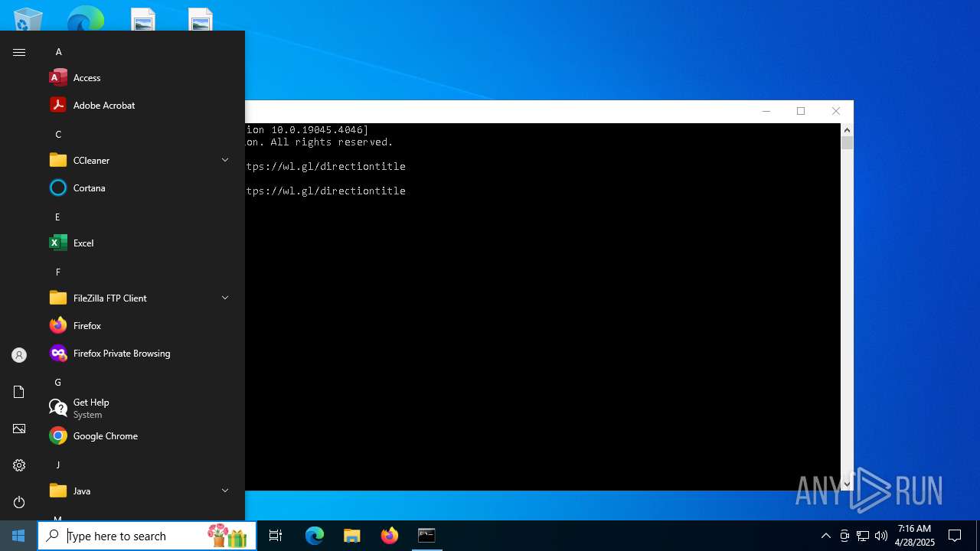Open the volume control in system tray
980x551 pixels.
[x=881, y=536]
